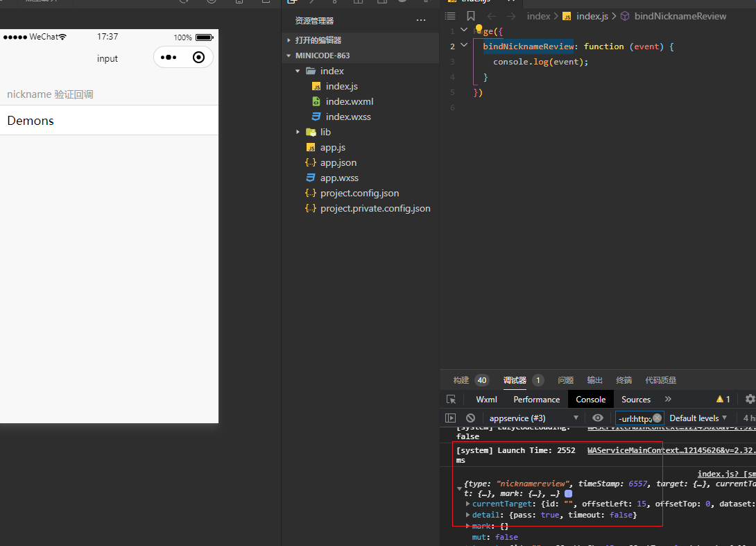Fold the Page code block at line 1

[x=464, y=30]
